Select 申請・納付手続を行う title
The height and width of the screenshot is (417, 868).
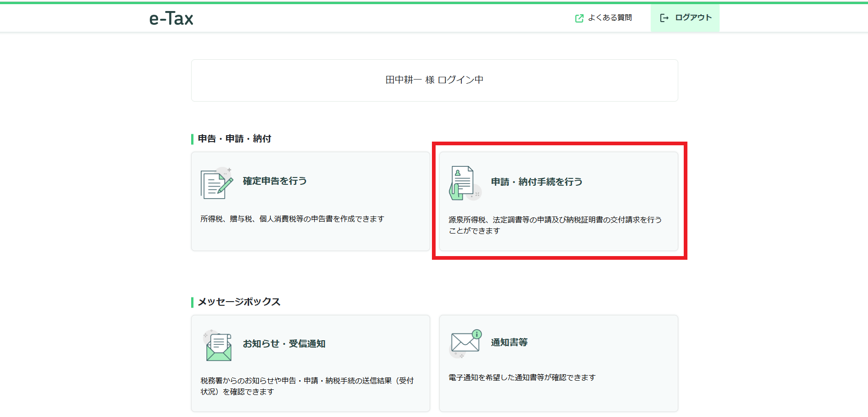pos(536,182)
